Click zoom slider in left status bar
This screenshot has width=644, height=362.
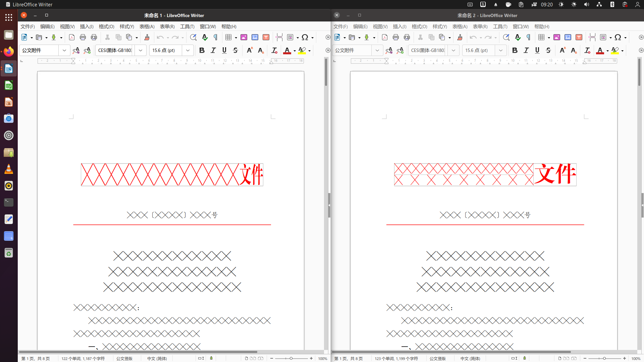point(291,359)
